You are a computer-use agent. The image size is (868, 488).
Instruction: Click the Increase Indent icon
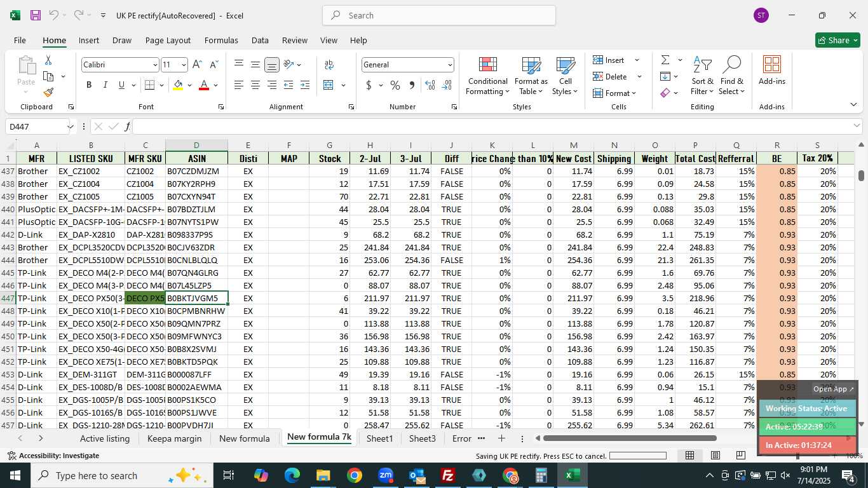(x=305, y=85)
